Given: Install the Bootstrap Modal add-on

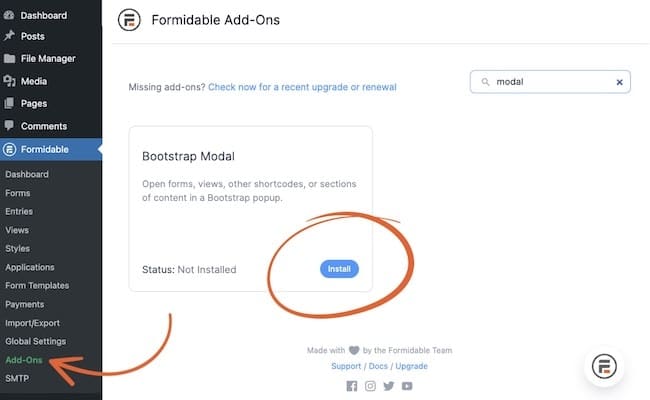Looking at the screenshot, I should pyautogui.click(x=339, y=269).
